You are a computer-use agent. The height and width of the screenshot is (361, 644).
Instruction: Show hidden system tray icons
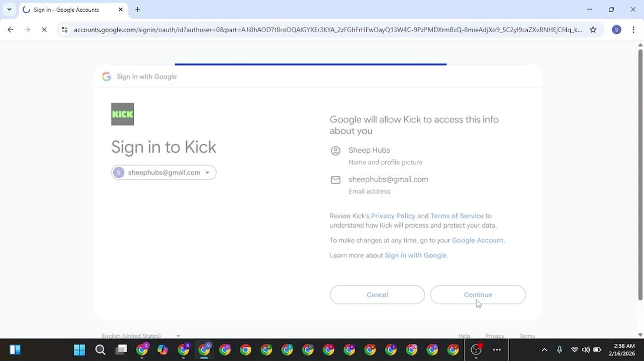544,350
